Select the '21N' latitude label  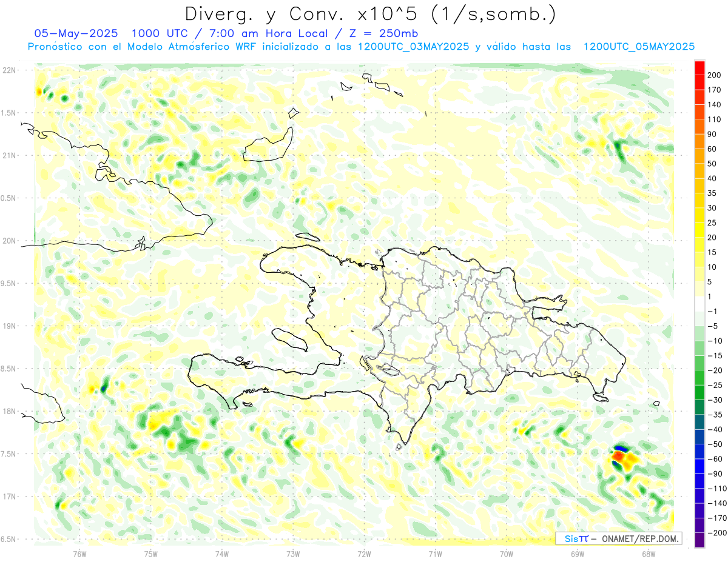[10, 155]
